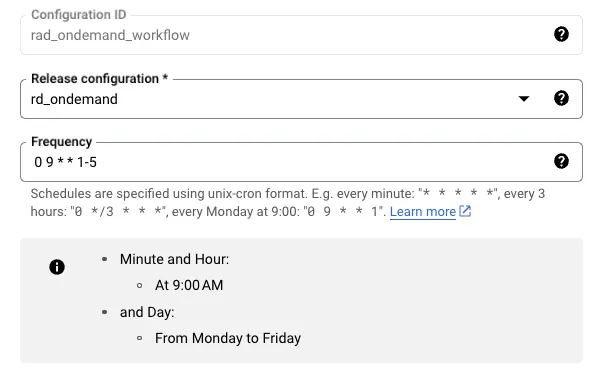Image resolution: width=595 pixels, height=373 pixels.
Task: Open help for Release configuration field
Action: [x=561, y=98]
